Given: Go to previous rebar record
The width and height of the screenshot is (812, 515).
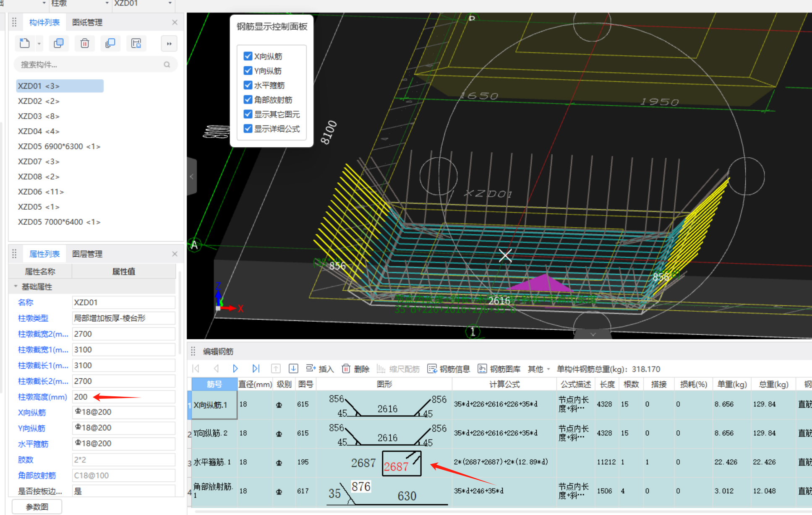Looking at the screenshot, I should coord(216,369).
